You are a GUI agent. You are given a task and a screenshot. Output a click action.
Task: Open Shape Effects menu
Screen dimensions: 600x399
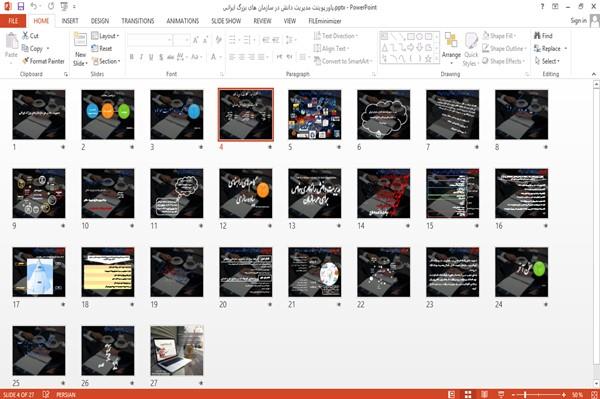click(x=504, y=61)
